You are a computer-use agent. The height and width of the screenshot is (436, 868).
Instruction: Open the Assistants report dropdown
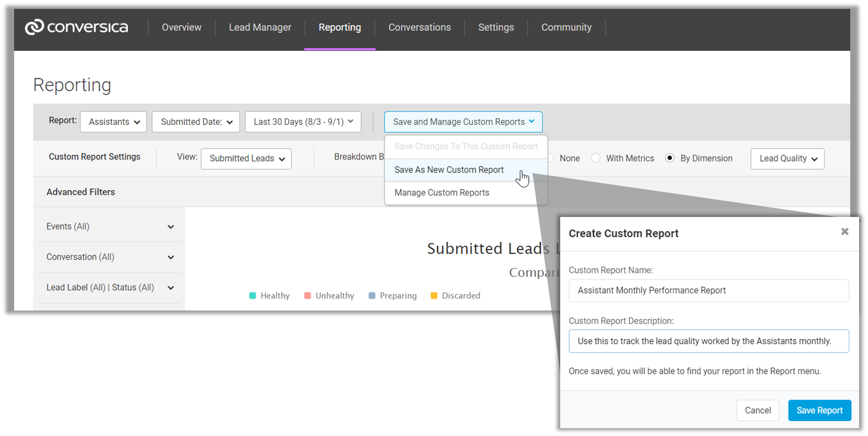pos(113,122)
